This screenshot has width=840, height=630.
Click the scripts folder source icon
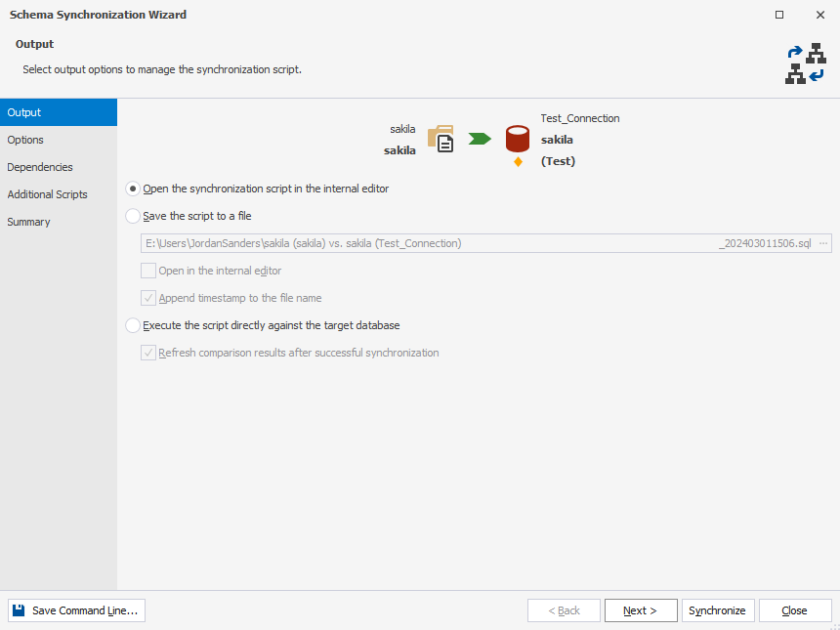441,139
